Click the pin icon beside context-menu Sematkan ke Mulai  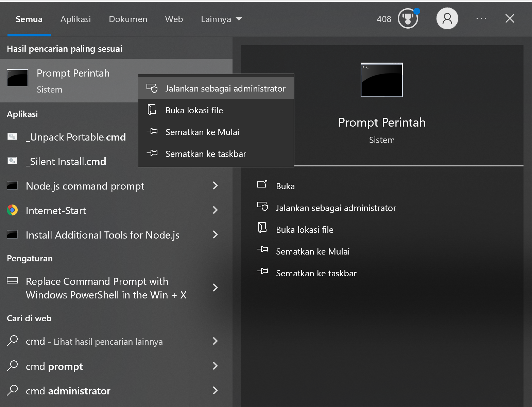point(152,131)
